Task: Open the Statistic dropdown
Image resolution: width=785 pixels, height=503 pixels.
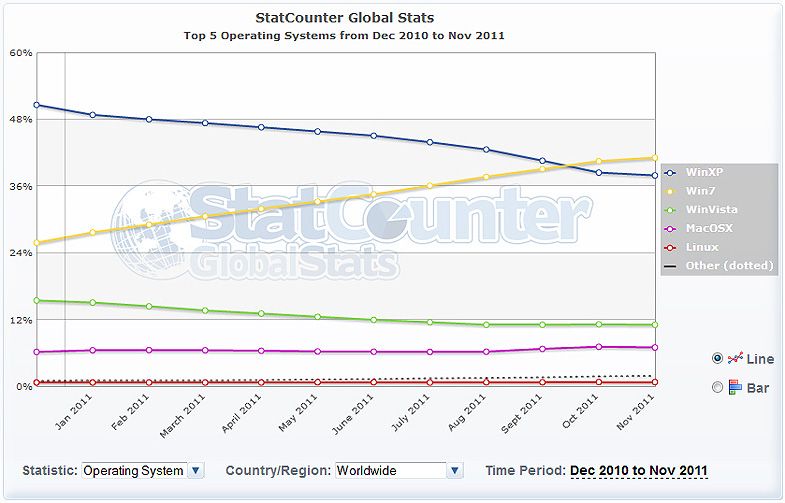Action: (196, 471)
